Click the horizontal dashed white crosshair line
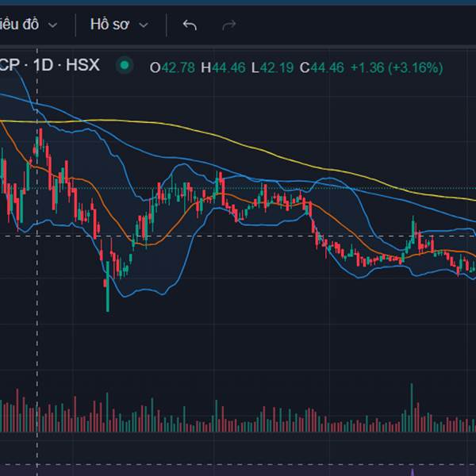The image size is (476, 476). pos(238,236)
